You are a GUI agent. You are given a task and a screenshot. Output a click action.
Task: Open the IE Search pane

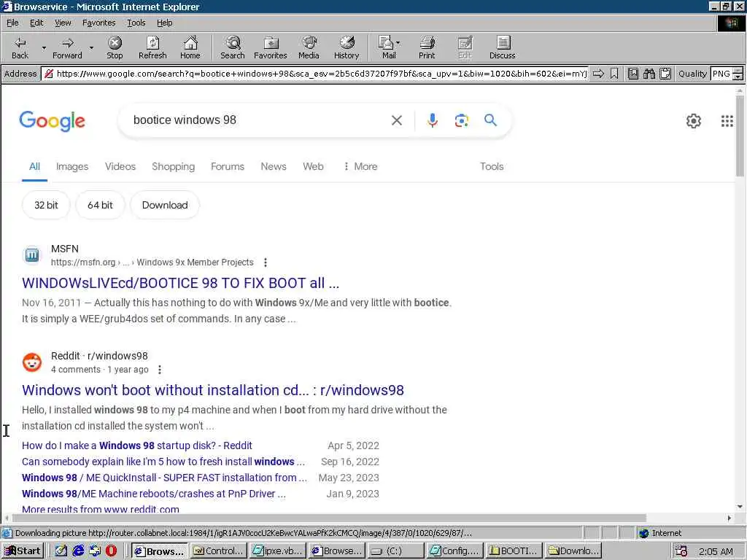click(x=233, y=47)
